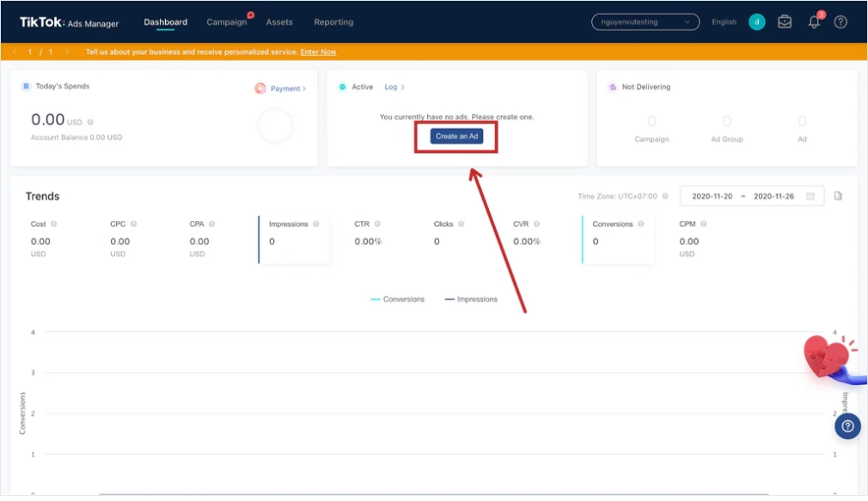868x501 pixels.
Task: Open the Payment link
Action: pos(287,89)
